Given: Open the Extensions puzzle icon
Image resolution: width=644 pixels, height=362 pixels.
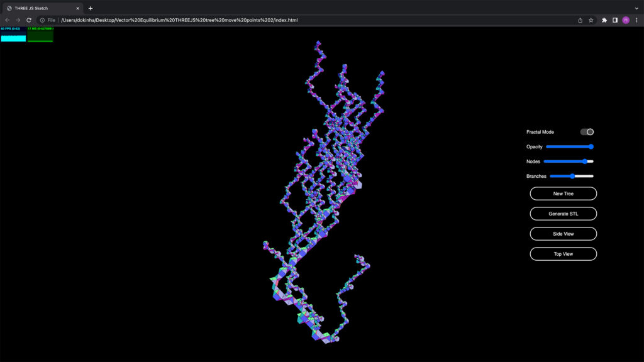Looking at the screenshot, I should pyautogui.click(x=604, y=20).
